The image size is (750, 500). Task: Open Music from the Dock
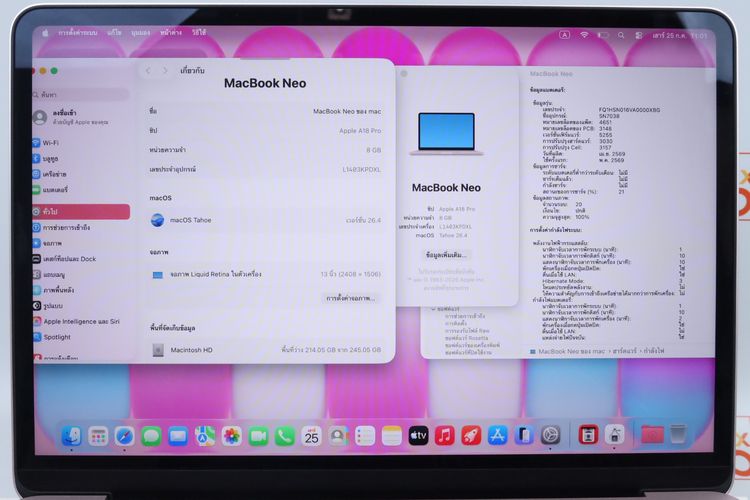point(444,435)
